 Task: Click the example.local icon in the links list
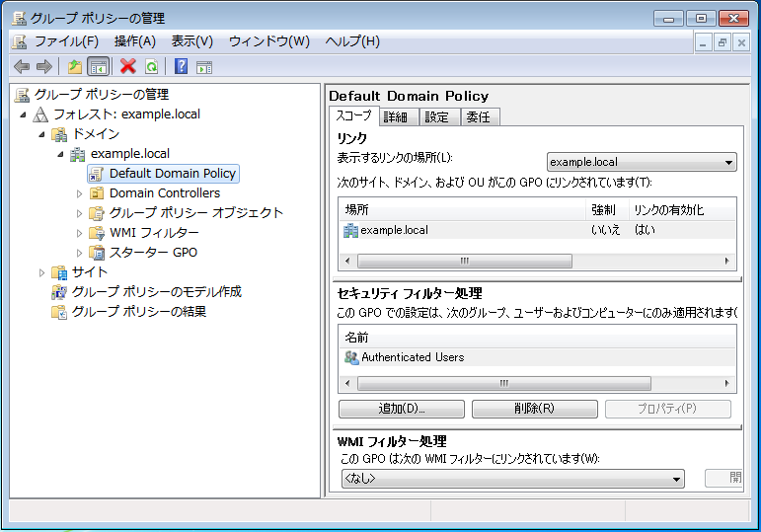351,230
